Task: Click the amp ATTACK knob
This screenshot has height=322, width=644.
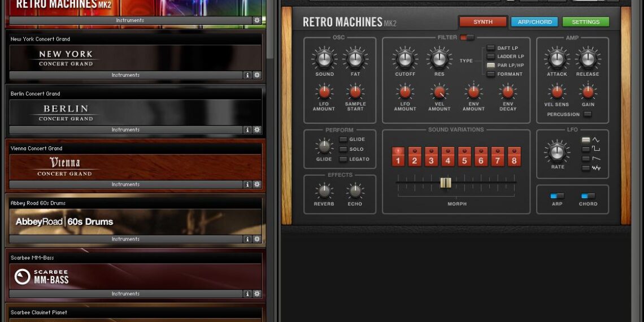Action: coord(557,59)
